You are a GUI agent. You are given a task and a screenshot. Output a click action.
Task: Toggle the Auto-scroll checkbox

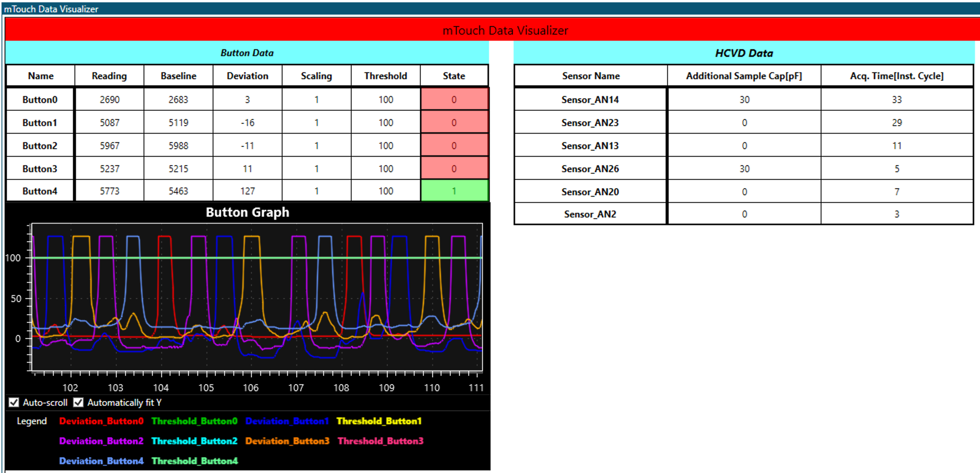(14, 402)
